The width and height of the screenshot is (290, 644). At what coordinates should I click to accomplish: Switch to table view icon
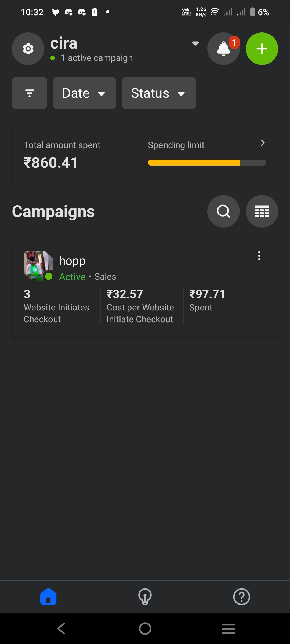[262, 211]
